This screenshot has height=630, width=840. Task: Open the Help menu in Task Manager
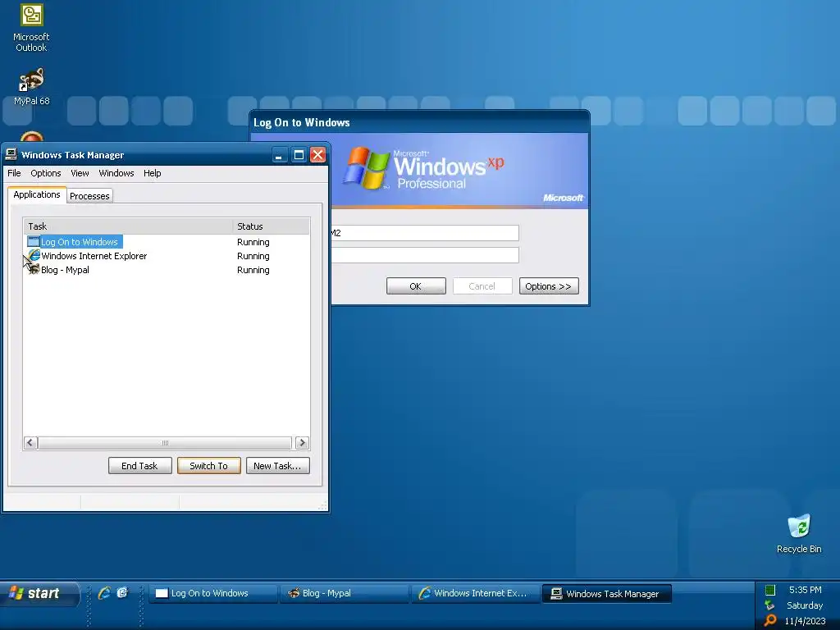pos(152,173)
